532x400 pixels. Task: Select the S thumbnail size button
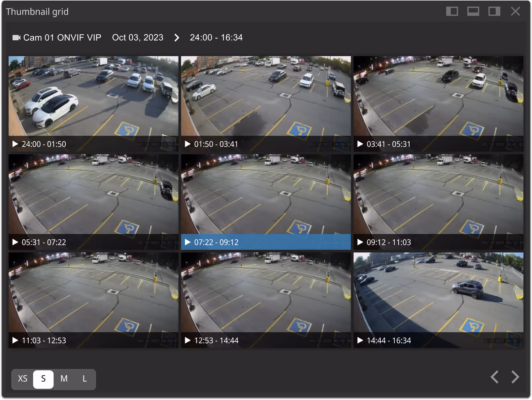click(x=43, y=379)
